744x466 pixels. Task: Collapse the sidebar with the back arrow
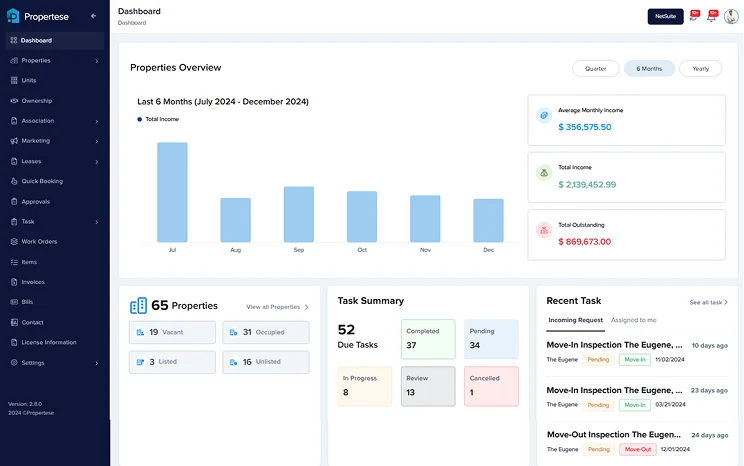pos(93,16)
